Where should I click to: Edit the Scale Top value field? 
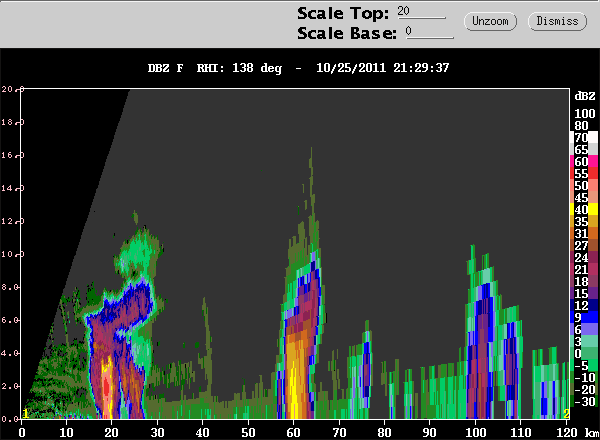coord(421,12)
